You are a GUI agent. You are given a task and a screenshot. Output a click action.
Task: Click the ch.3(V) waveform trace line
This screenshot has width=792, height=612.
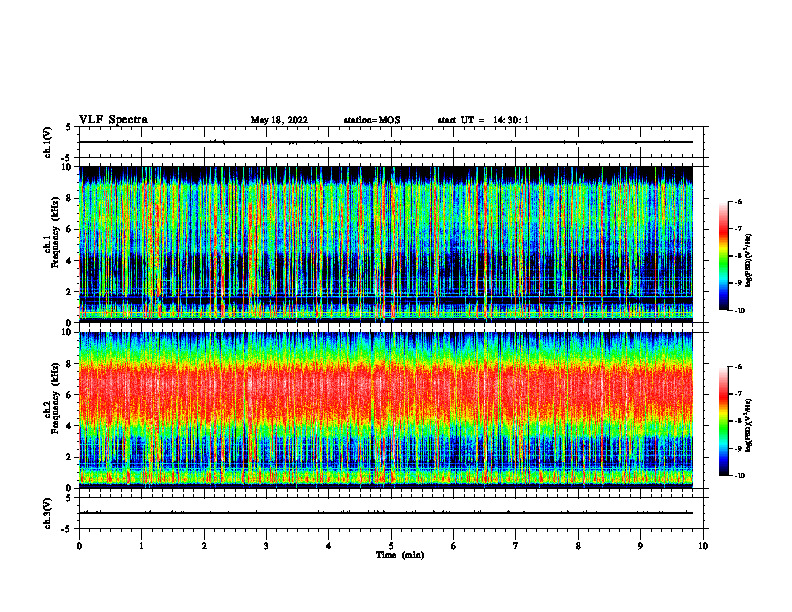[386, 513]
